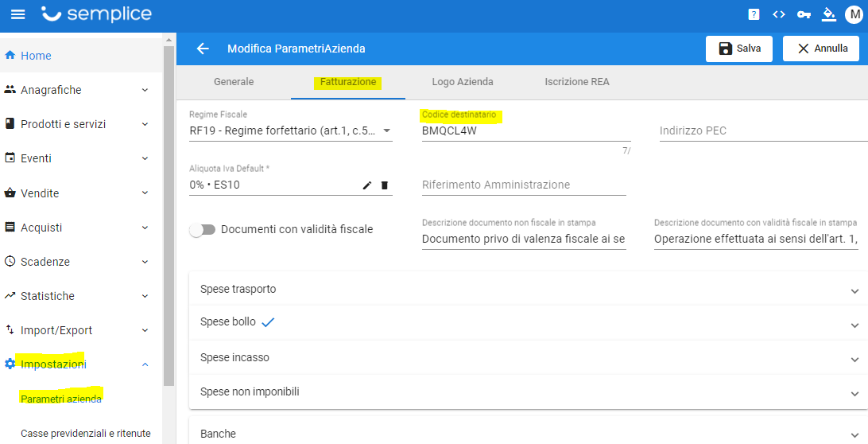The width and height of the screenshot is (868, 444).
Task: Click the key icon in header
Action: pyautogui.click(x=804, y=14)
